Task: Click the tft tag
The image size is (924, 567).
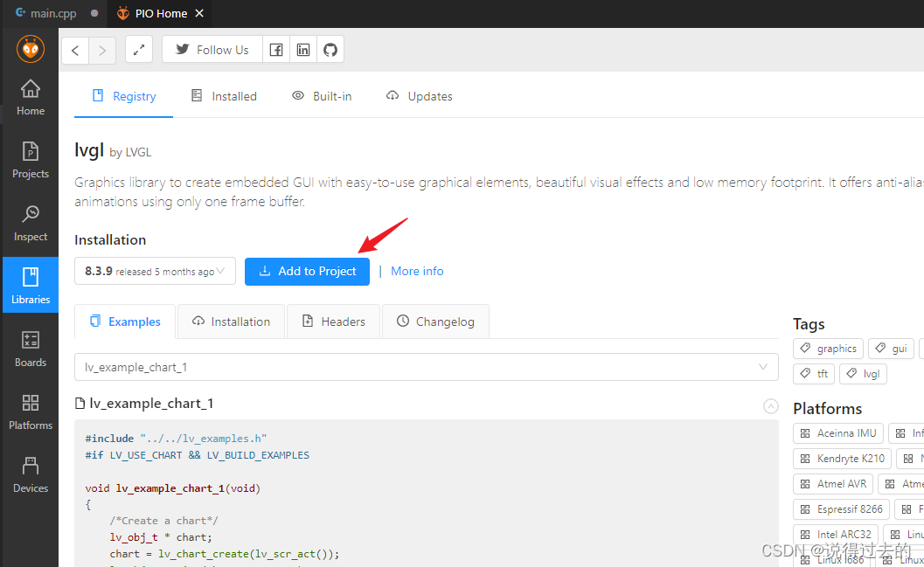Action: pyautogui.click(x=814, y=374)
